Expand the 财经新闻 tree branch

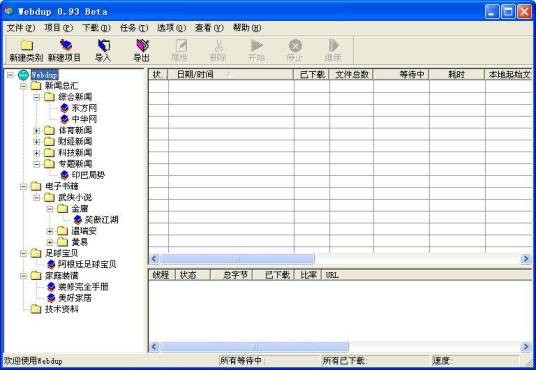point(37,142)
